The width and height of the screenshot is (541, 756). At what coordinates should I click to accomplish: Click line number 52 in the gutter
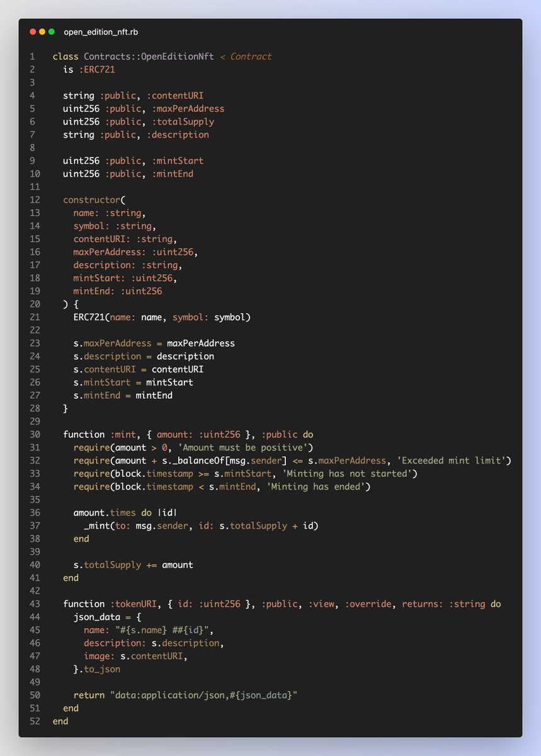coord(35,721)
